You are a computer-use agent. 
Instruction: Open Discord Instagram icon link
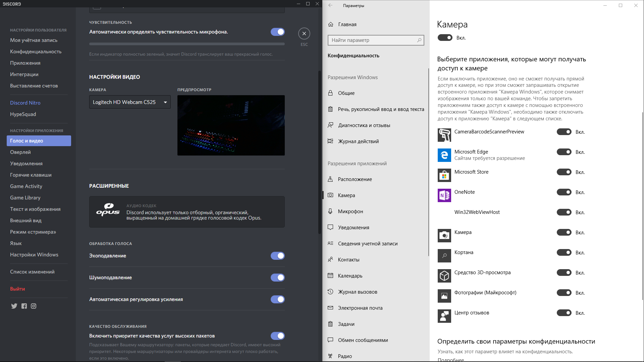tap(34, 306)
